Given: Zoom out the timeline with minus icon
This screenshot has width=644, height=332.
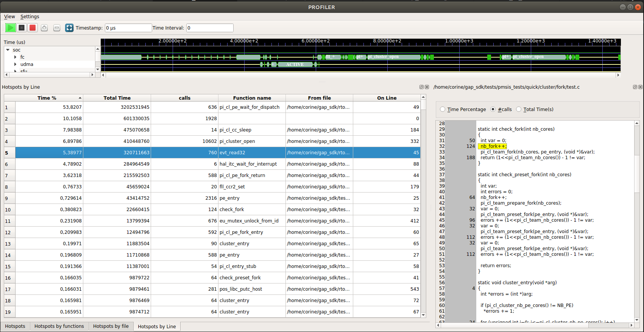Looking at the screenshot, I should [x=57, y=28].
